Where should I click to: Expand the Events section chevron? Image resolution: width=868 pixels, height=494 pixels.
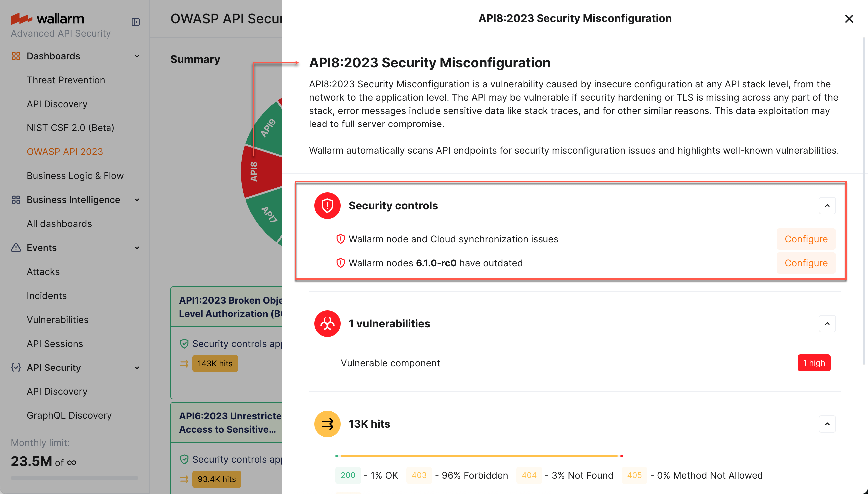coord(137,248)
